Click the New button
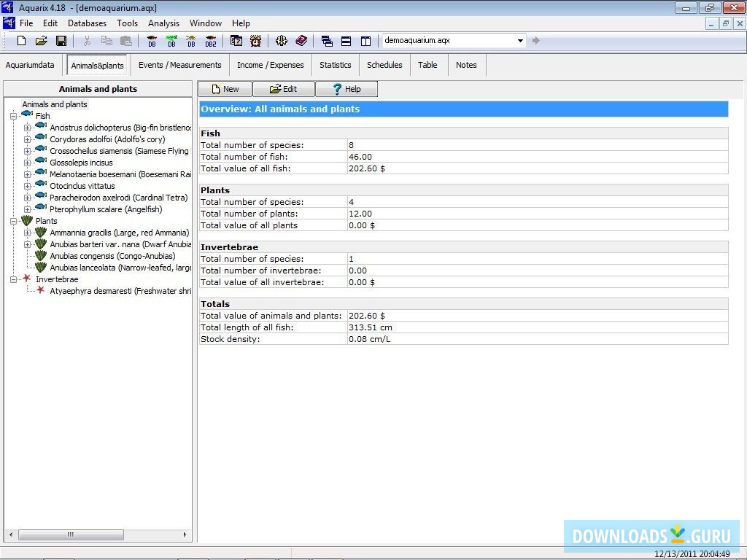The width and height of the screenshot is (747, 560). [x=225, y=89]
